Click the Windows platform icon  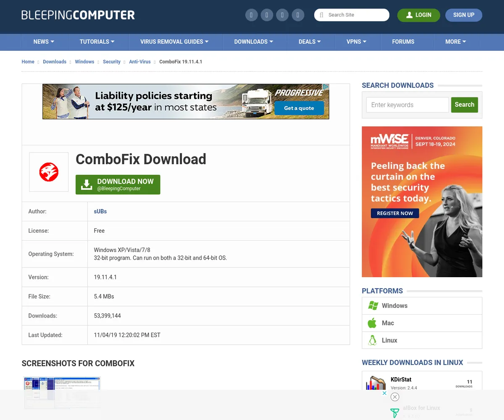[x=373, y=306]
